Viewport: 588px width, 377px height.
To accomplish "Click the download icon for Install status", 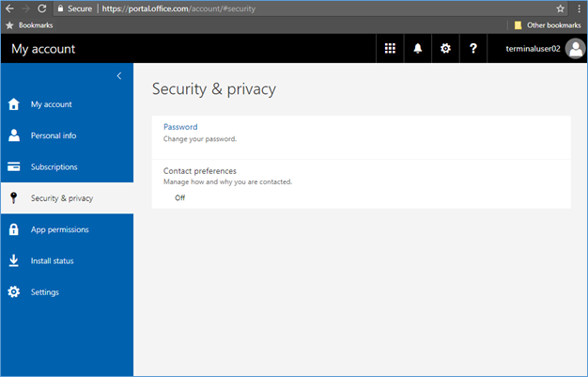I will coord(14,260).
